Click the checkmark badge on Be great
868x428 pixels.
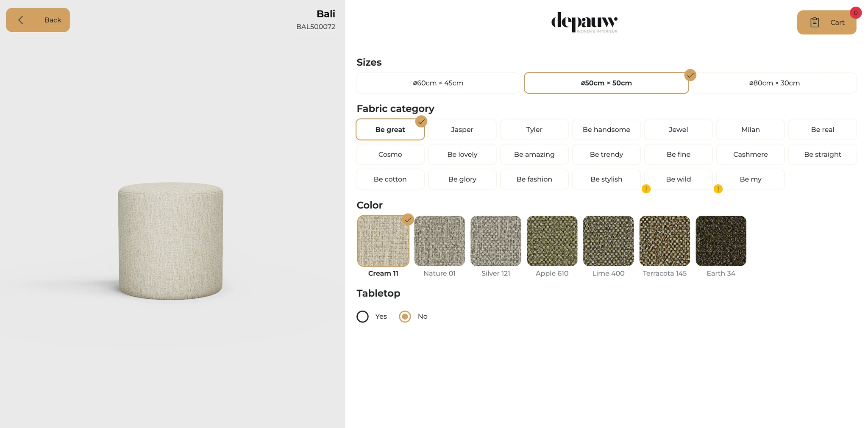coord(421,122)
